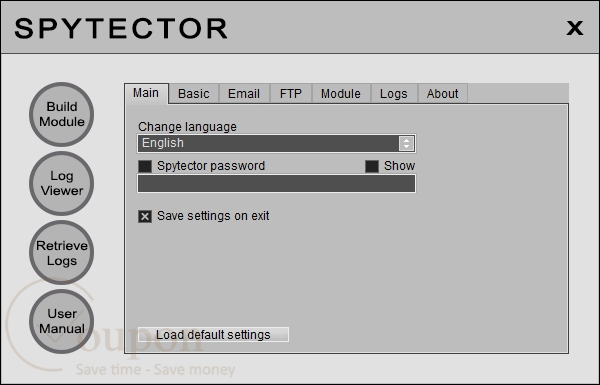Open the Change language dropdown
This screenshot has height=385, width=600.
[x=276, y=144]
